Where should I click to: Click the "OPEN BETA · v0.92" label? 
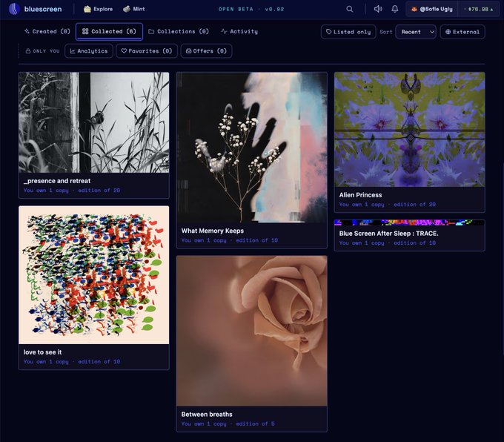coord(251,9)
